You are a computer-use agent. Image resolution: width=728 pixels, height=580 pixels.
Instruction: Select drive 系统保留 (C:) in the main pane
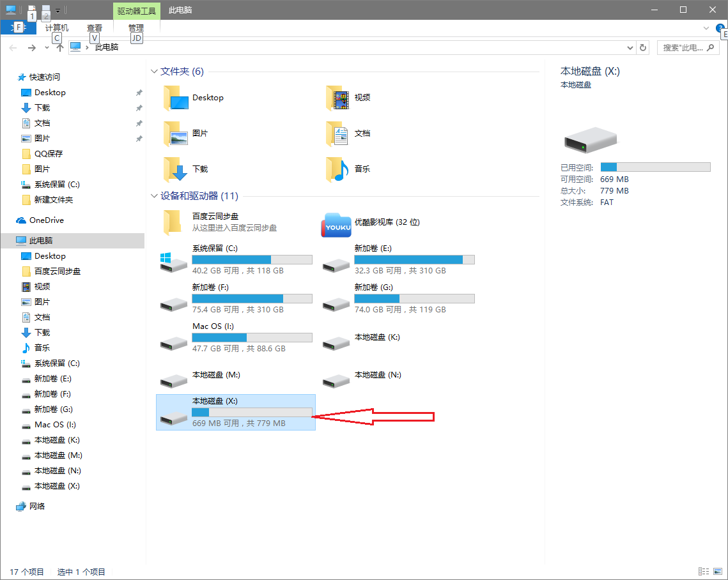pos(236,259)
